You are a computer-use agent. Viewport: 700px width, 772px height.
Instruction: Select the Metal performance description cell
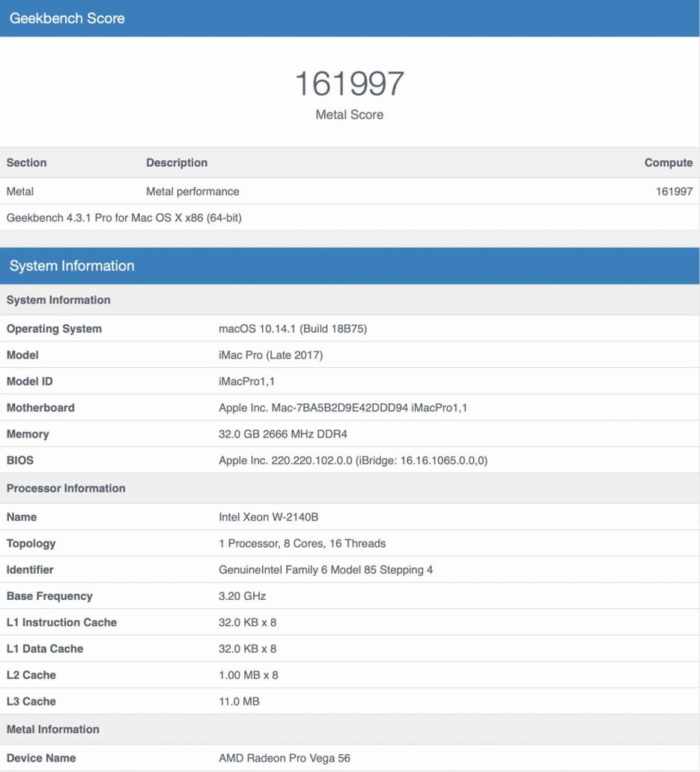coord(192,192)
